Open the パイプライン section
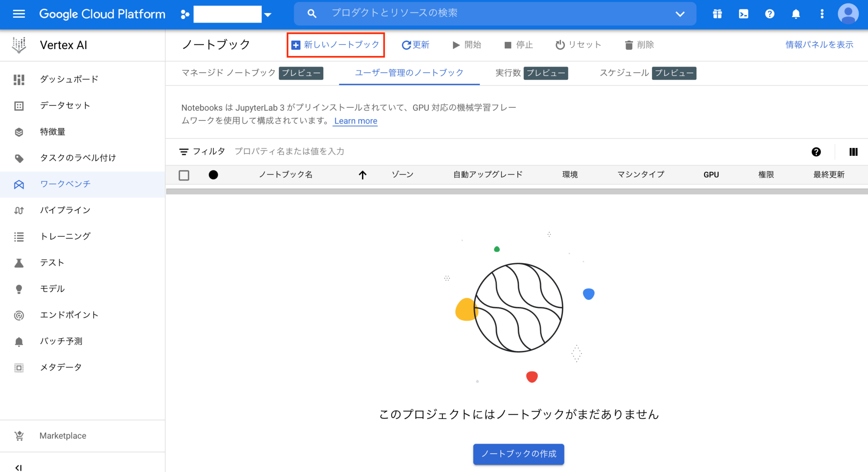 65,210
